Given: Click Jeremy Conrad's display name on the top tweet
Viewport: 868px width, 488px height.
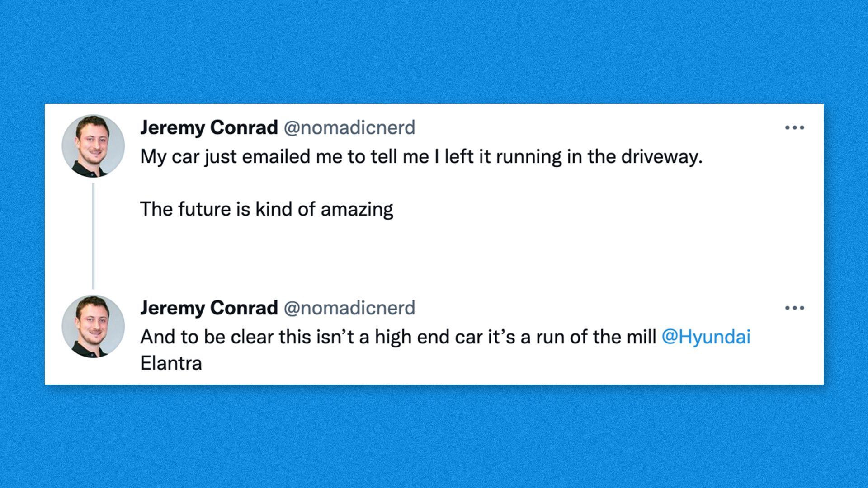Looking at the screenshot, I should coord(208,127).
